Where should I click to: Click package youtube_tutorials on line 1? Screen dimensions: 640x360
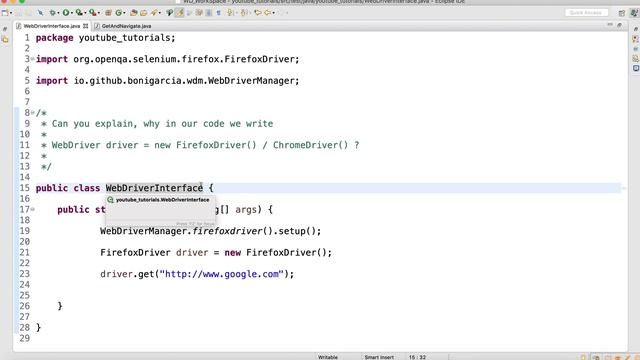point(105,38)
